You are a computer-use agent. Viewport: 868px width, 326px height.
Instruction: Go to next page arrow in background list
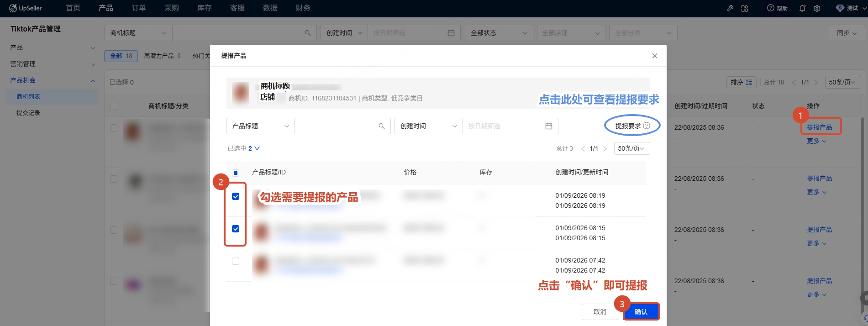click(816, 82)
